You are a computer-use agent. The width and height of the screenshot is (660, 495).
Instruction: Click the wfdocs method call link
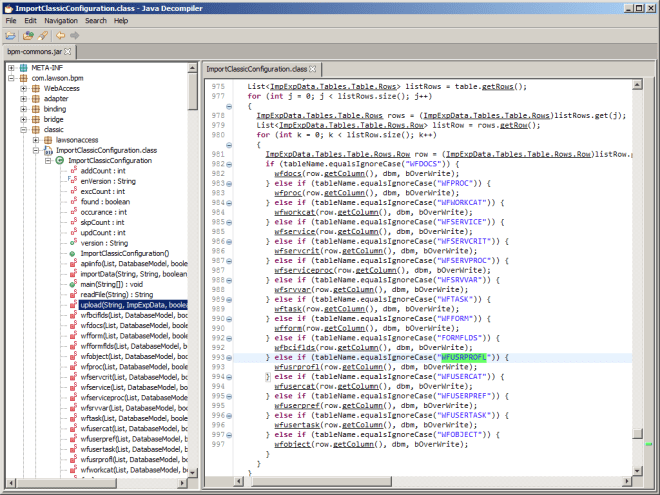(289, 172)
